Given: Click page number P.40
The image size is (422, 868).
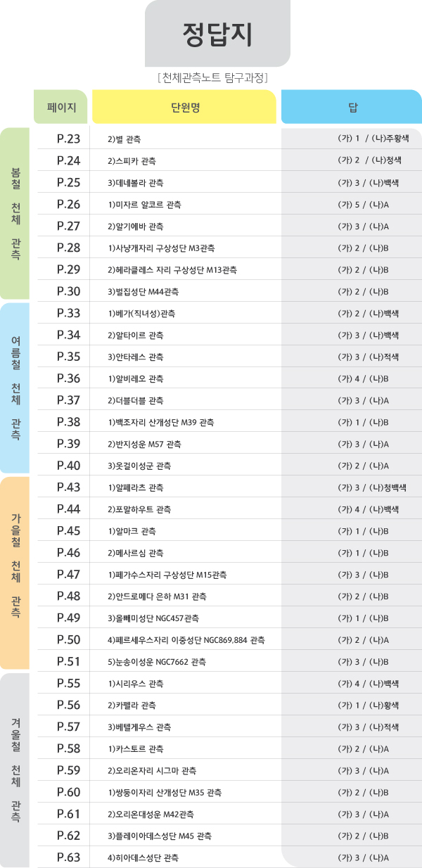Looking at the screenshot, I should (x=69, y=466).
